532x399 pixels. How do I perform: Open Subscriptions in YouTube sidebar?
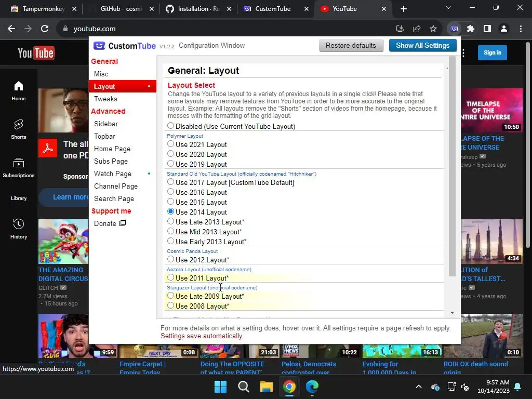[x=19, y=168]
